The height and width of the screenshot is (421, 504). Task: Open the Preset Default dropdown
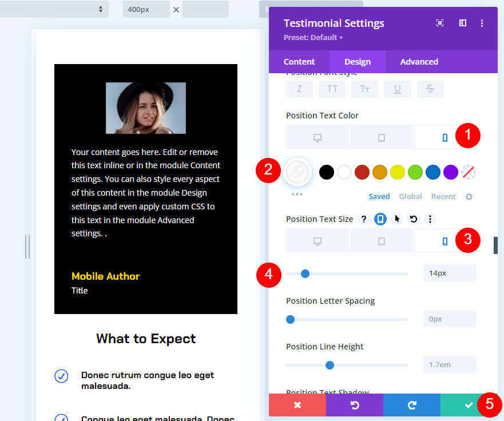pyautogui.click(x=313, y=37)
